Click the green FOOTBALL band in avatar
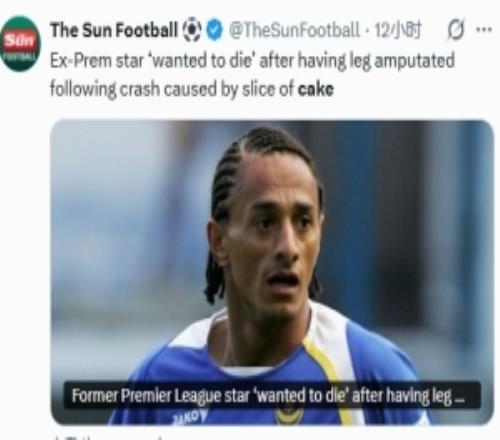Screen dimensions: 500x440 [x=19, y=55]
